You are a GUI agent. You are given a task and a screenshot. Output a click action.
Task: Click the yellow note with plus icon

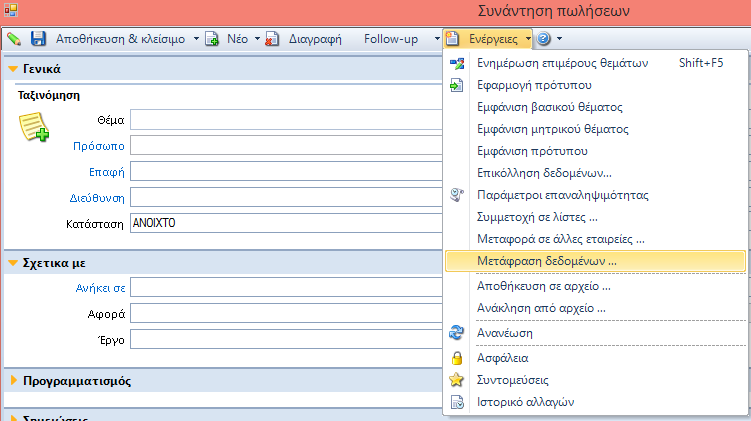click(x=34, y=127)
